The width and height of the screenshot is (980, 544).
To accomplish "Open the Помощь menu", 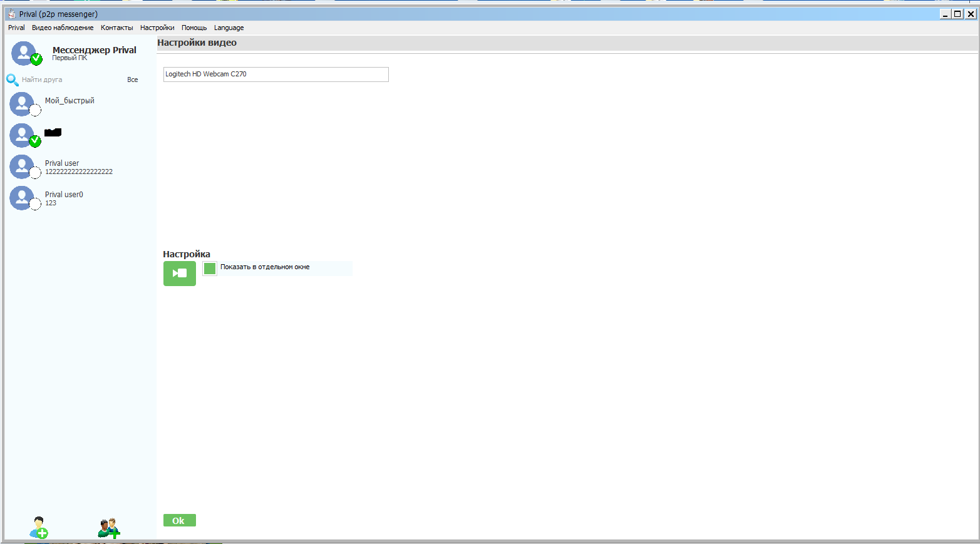I will (x=194, y=28).
